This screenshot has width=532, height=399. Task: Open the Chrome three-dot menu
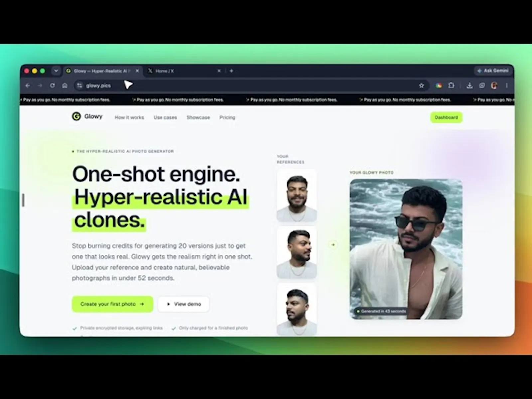click(x=507, y=85)
